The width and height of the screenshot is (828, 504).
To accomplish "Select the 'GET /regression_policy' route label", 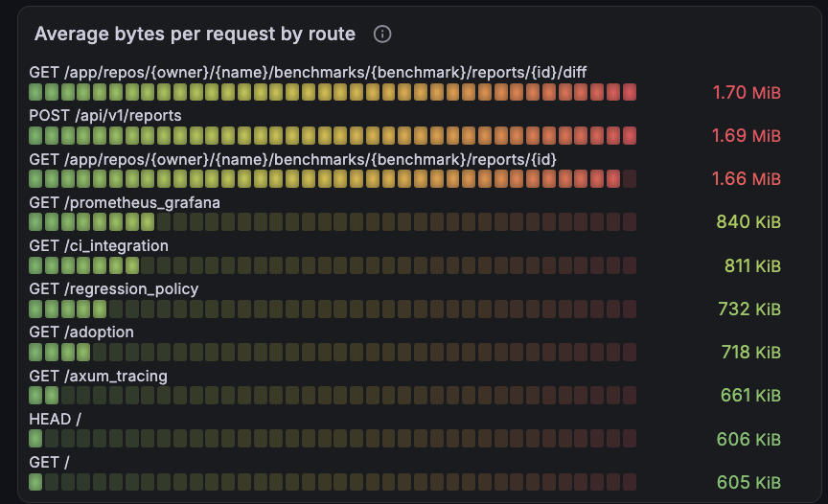I will [113, 289].
